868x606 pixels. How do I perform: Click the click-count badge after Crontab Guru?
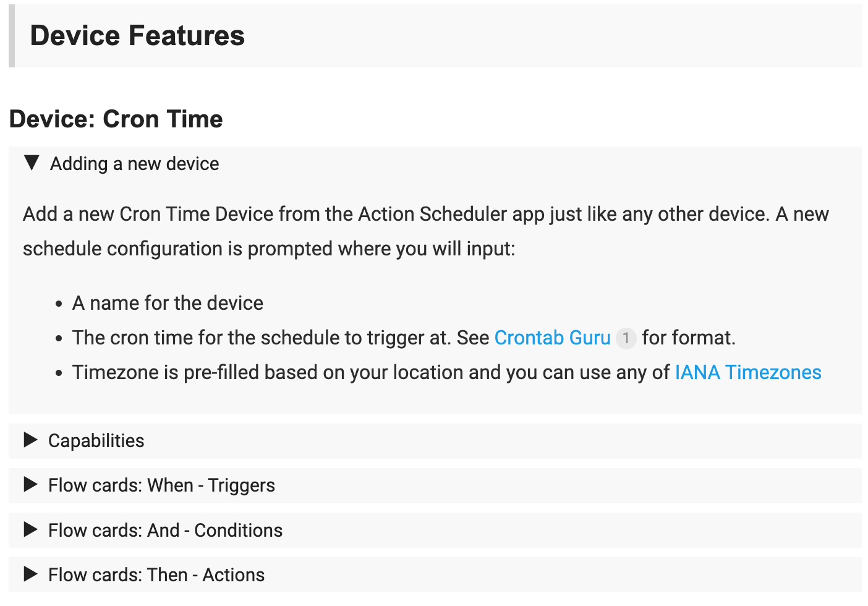[626, 338]
